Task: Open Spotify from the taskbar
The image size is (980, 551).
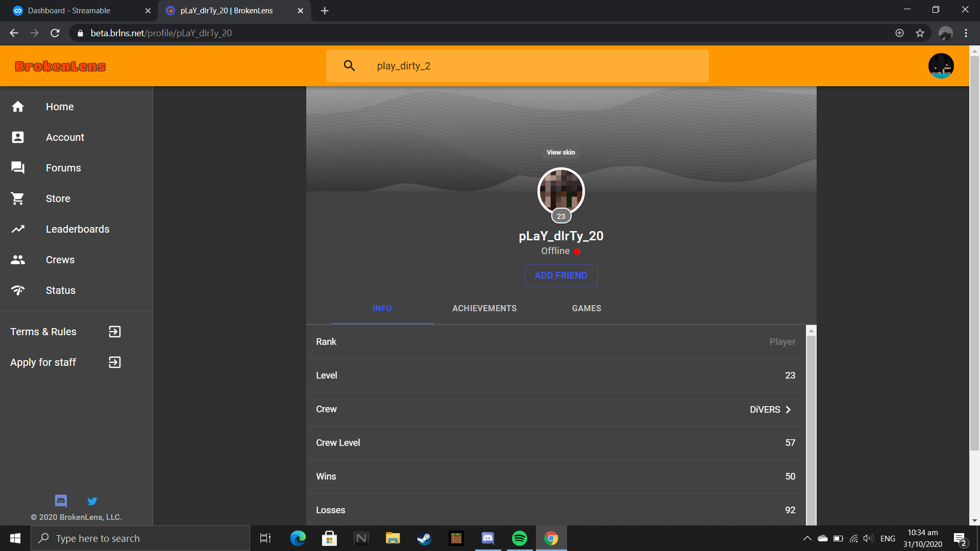Action: (519, 538)
